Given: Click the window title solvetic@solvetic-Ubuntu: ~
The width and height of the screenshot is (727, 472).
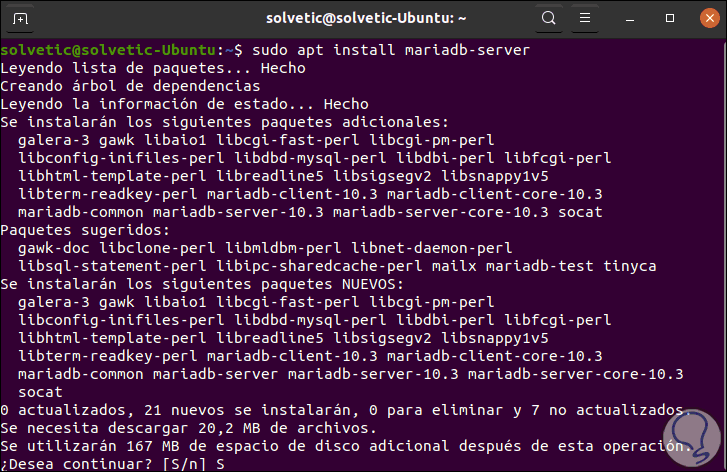Looking at the screenshot, I should coord(366,19).
